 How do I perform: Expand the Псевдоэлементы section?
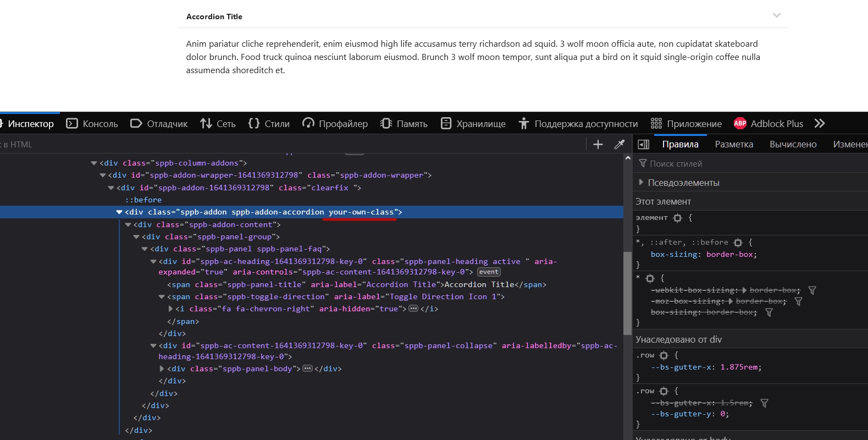[641, 182]
